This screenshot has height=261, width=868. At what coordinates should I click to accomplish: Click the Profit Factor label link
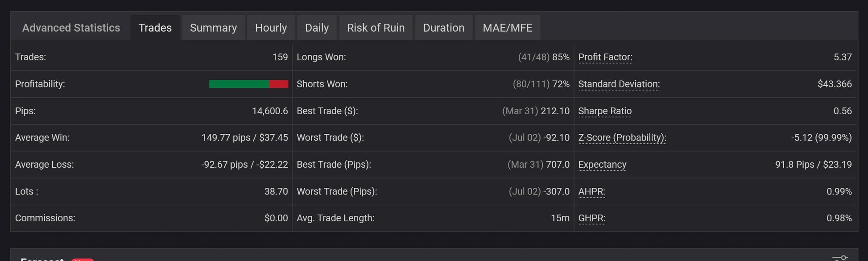[605, 57]
